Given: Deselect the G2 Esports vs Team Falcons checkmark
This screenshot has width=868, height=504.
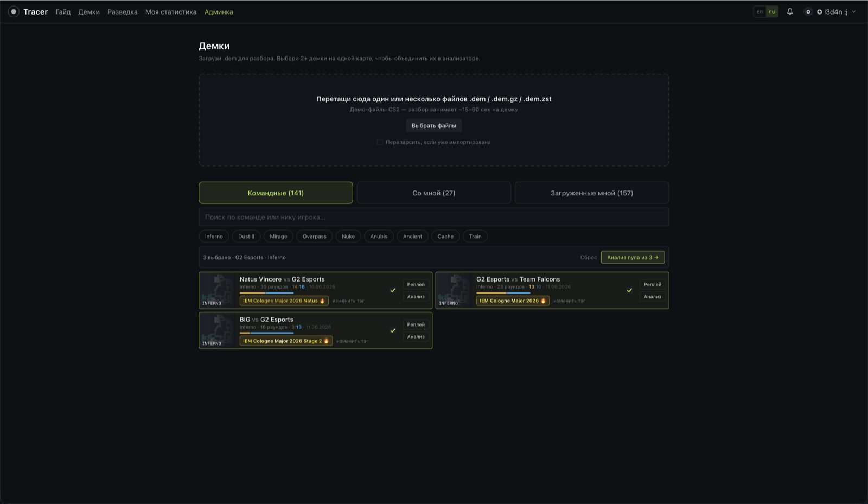Looking at the screenshot, I should coord(629,290).
